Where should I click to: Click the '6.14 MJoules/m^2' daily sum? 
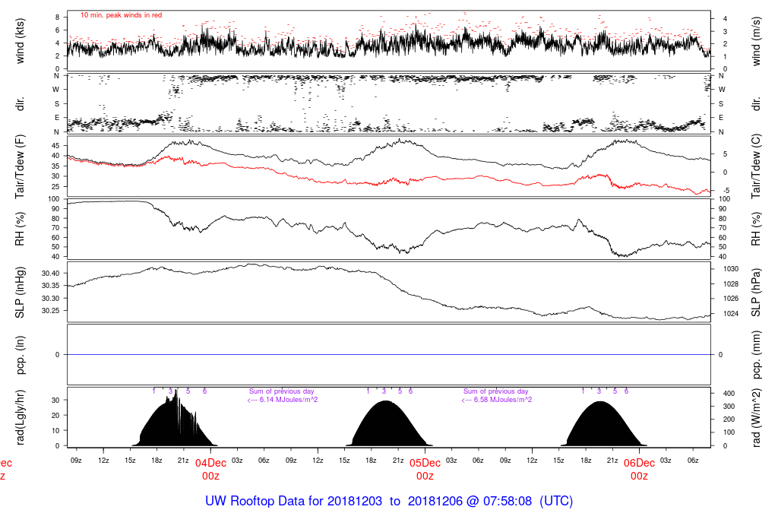coord(288,400)
